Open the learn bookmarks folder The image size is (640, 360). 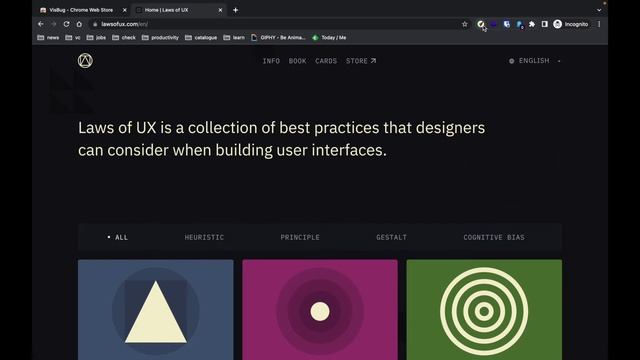(234, 38)
